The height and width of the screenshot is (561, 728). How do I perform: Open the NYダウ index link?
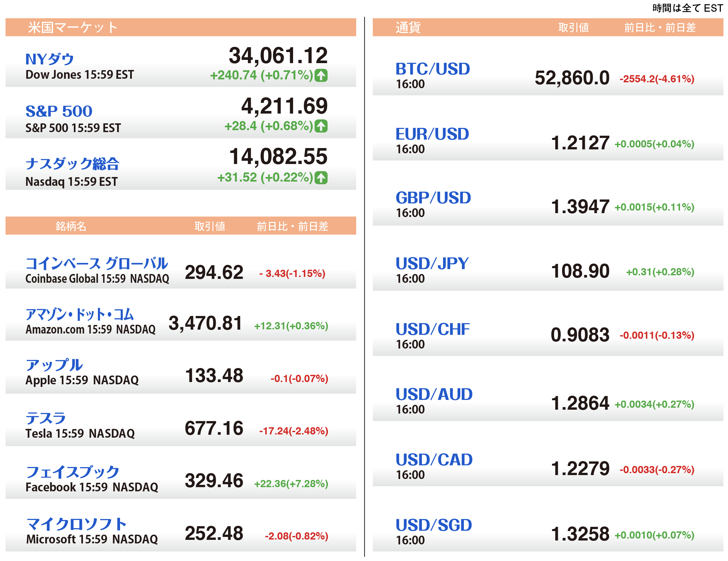click(x=50, y=59)
